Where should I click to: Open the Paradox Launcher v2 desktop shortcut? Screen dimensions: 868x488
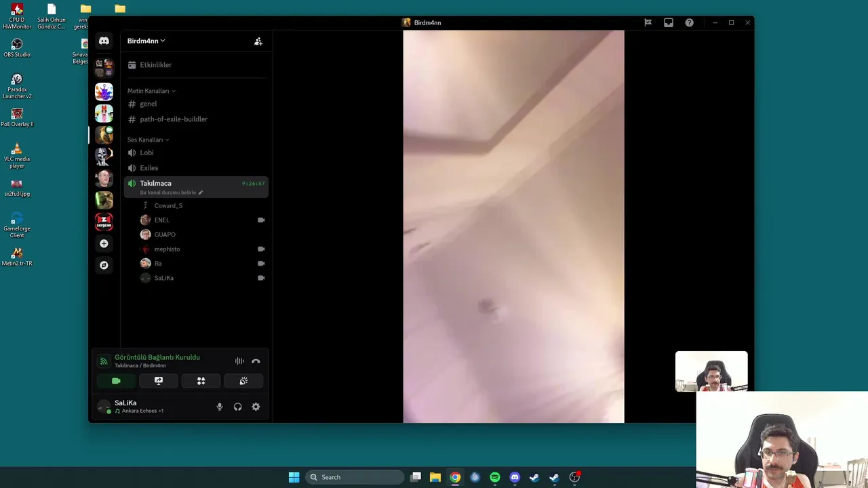tap(17, 86)
